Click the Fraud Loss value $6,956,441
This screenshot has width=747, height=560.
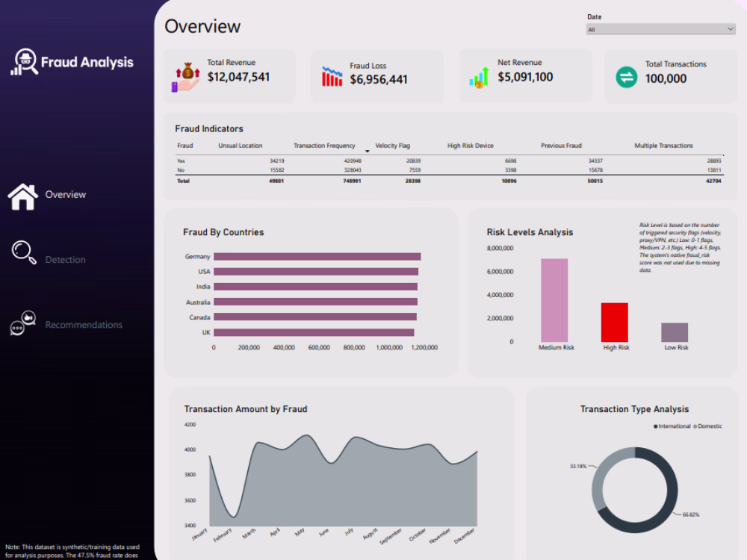(379, 80)
